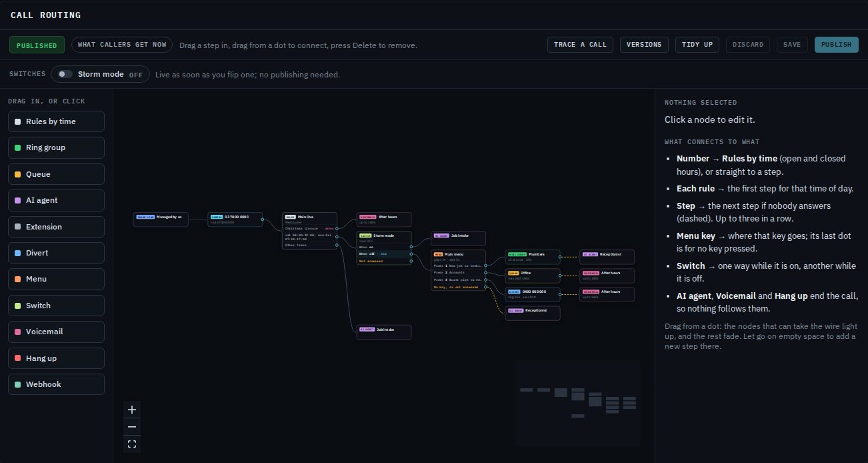Select the '03 7000 0000' number node

click(x=235, y=219)
